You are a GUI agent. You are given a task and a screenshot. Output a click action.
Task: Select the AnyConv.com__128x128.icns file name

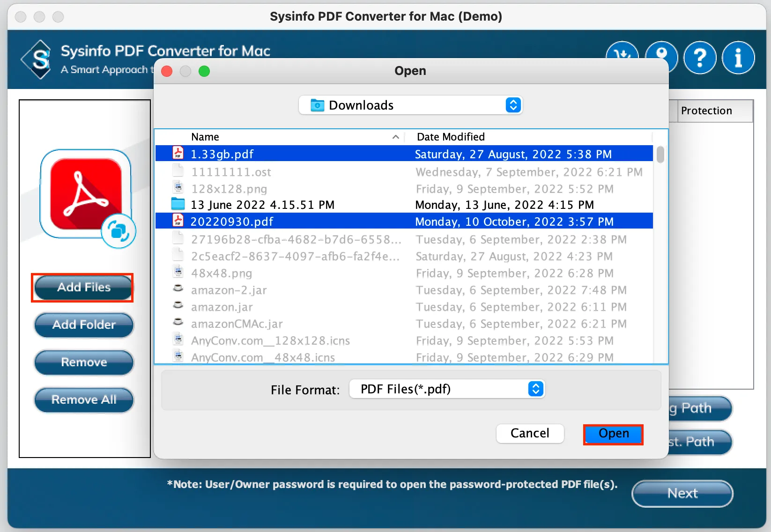(271, 340)
